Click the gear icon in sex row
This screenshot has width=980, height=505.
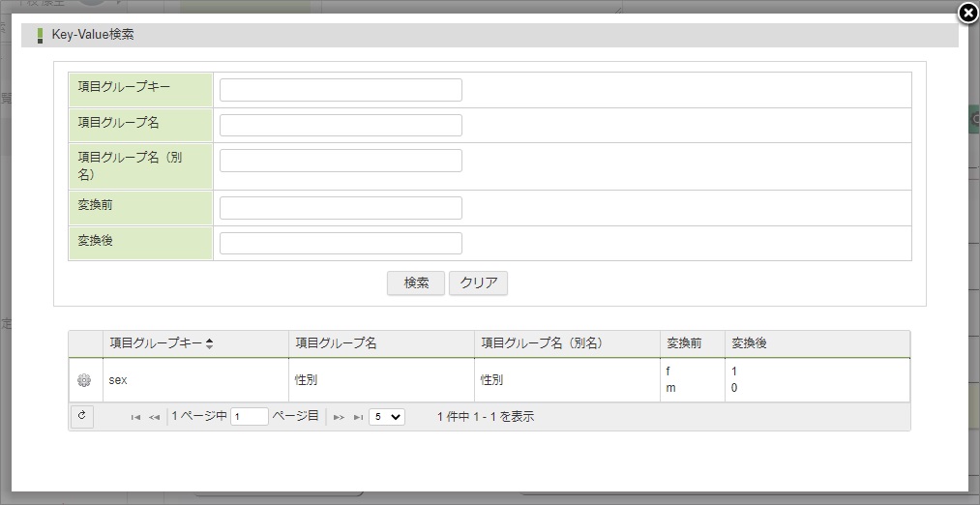[84, 381]
